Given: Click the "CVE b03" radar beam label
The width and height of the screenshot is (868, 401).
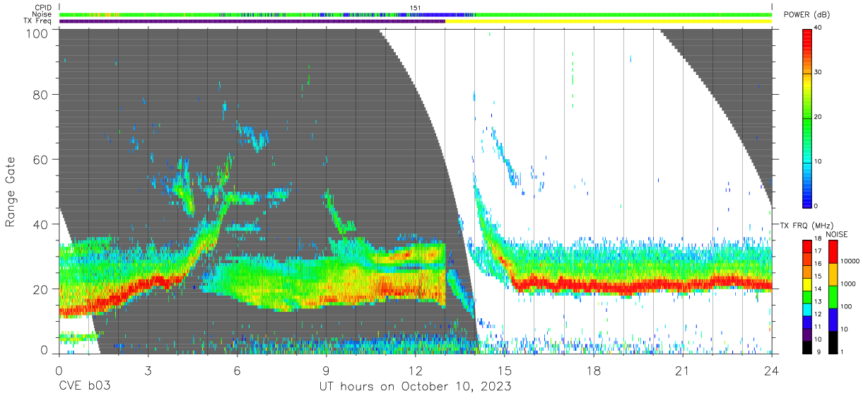Looking at the screenshot, I should pyautogui.click(x=84, y=386).
